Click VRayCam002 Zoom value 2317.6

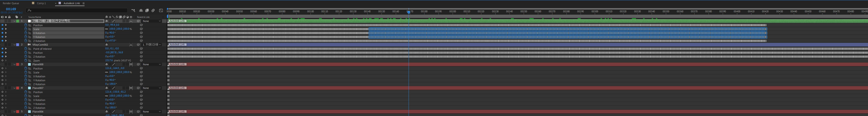109,60
